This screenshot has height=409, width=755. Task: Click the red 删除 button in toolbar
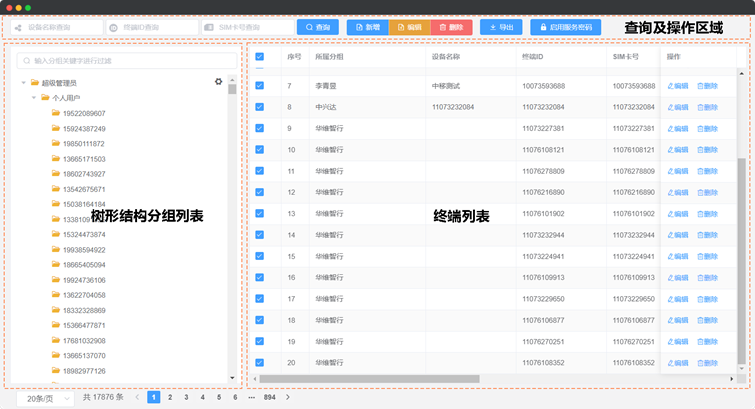click(450, 28)
